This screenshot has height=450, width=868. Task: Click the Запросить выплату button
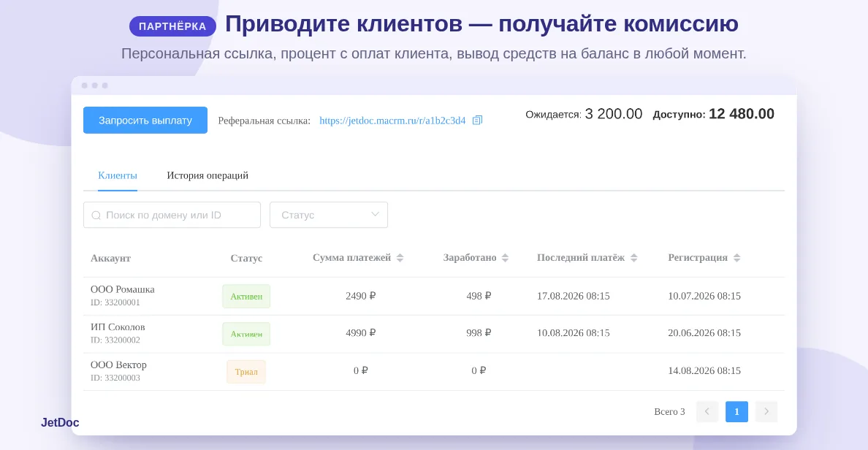145,120
